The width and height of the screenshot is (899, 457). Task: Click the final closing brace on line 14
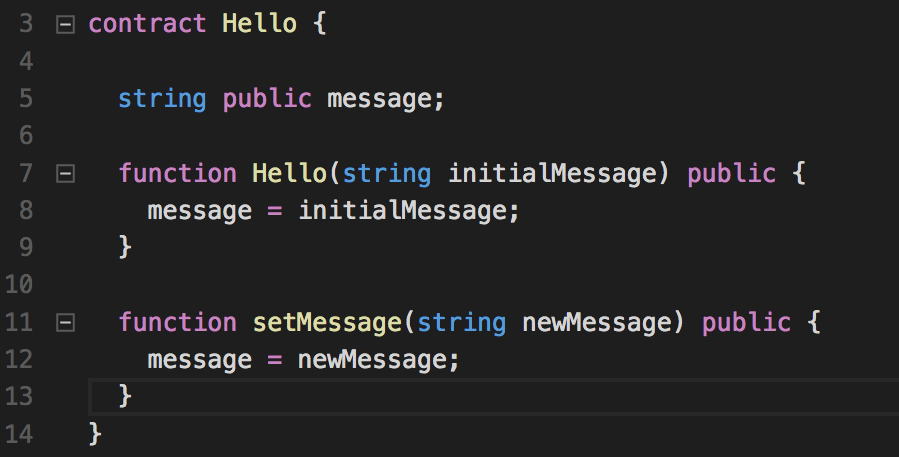[95, 433]
